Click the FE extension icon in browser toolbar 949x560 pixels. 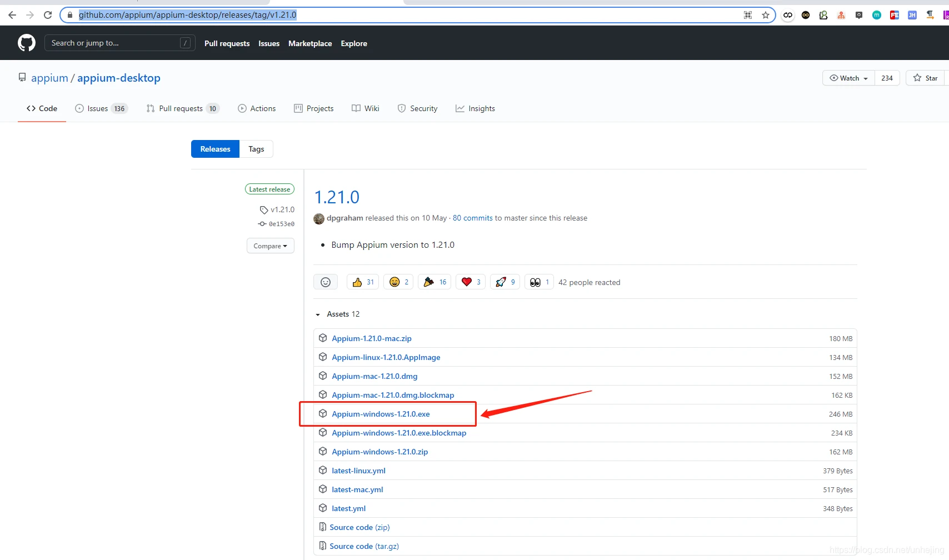(x=895, y=15)
